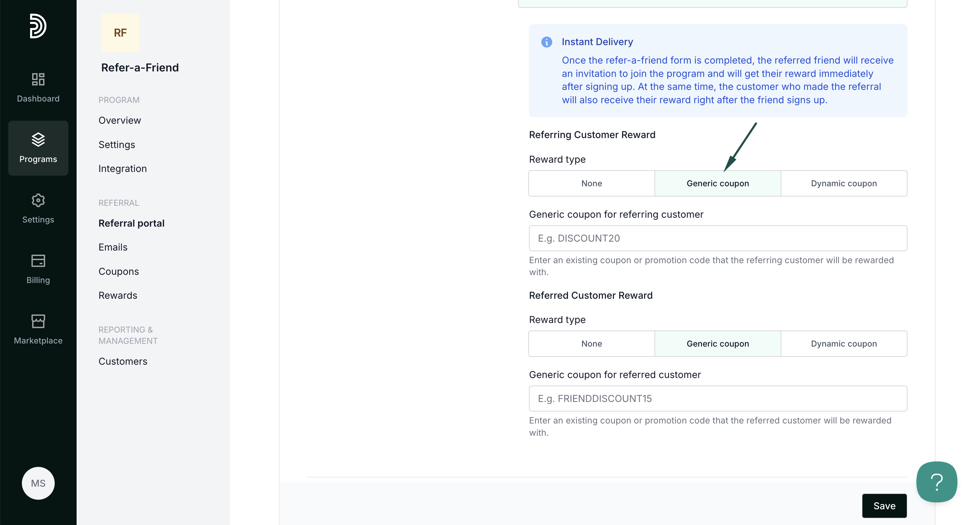Click the referring customer generic coupon field
Viewport: 980px width, 525px height.
tap(717, 238)
